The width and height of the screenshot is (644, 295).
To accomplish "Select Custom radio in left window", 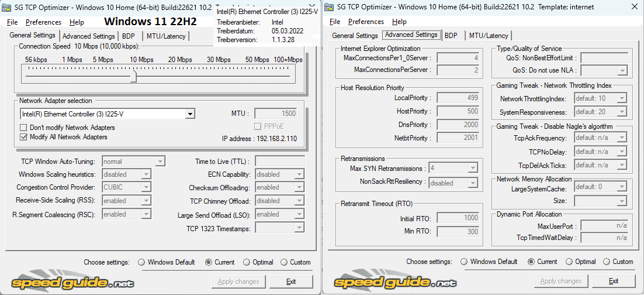I will (x=284, y=262).
